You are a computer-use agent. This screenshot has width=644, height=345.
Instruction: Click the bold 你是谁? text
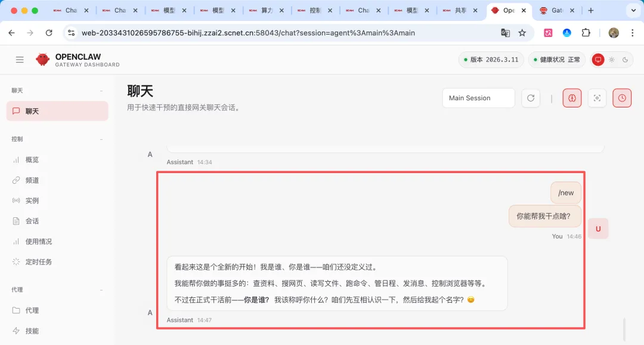(x=256, y=300)
